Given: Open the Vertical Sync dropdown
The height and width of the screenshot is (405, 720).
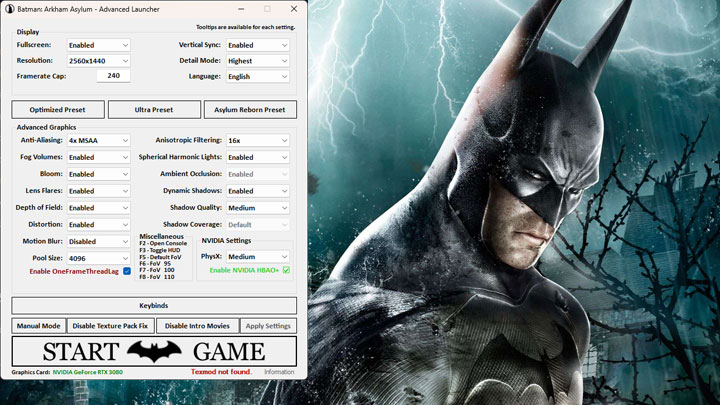Looking at the screenshot, I should click(258, 45).
